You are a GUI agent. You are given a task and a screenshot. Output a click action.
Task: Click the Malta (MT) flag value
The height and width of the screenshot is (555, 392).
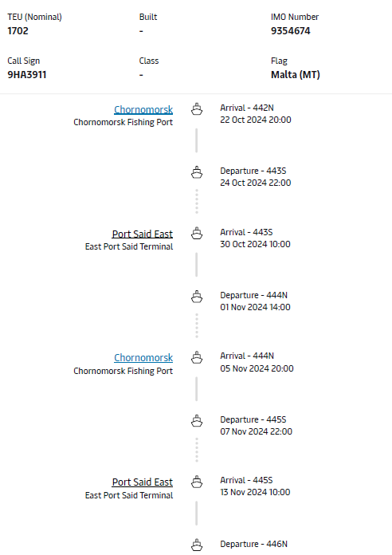tap(296, 75)
